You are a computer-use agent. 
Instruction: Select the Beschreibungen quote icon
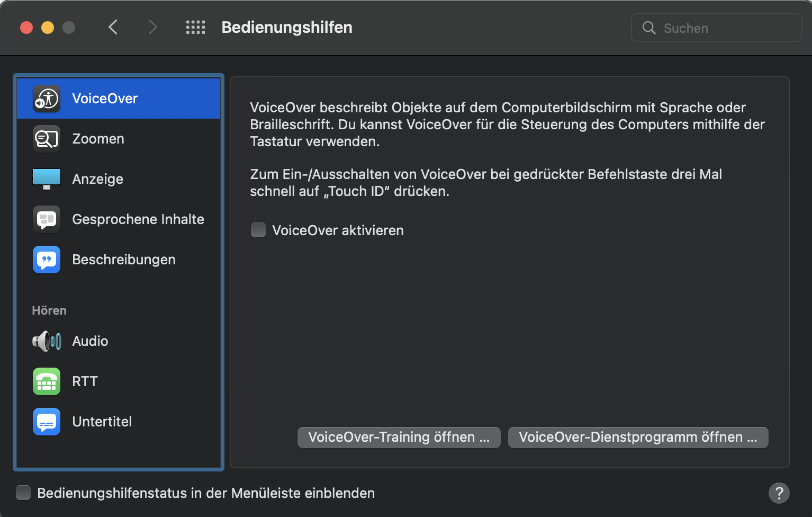[x=47, y=260]
